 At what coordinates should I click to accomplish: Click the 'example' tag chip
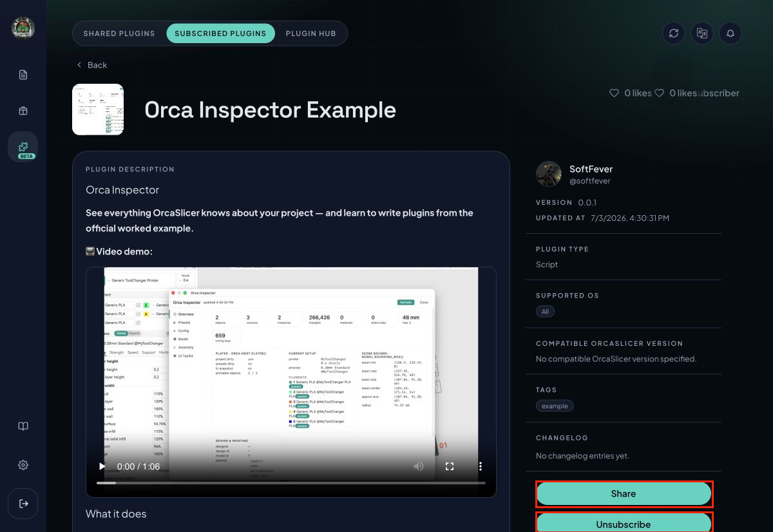coord(555,406)
